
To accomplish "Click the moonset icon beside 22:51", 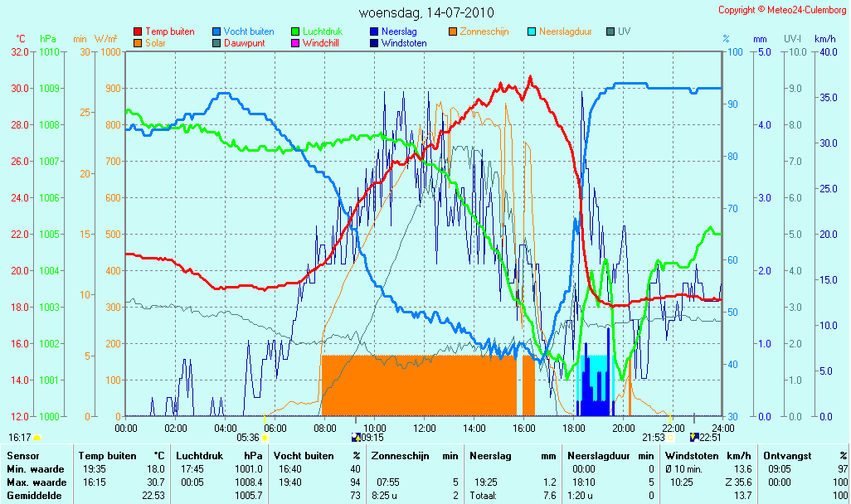I will pos(693,438).
